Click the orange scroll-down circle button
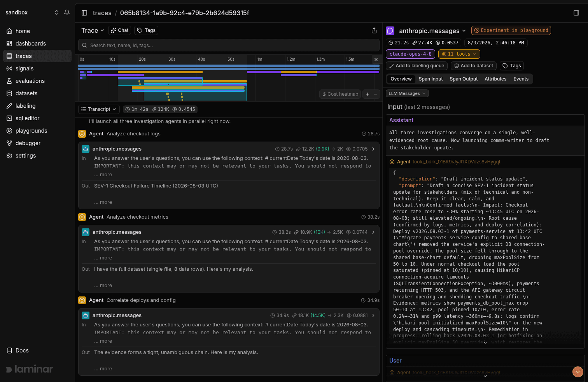Screen dimensions: 588x382 [578, 372]
